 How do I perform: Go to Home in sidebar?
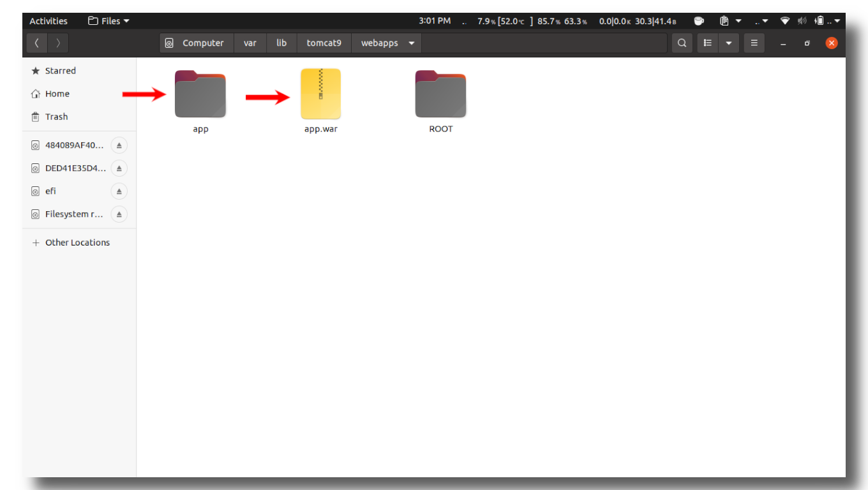click(x=79, y=94)
